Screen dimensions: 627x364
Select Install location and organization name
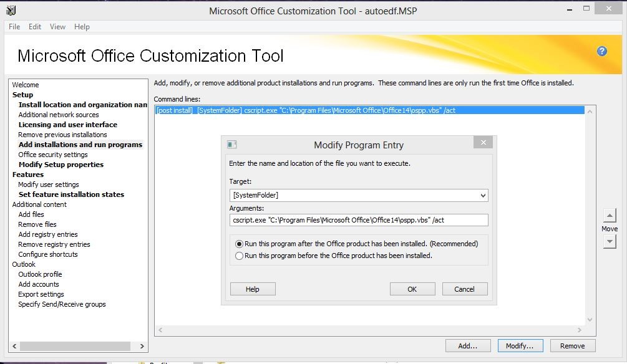click(83, 105)
